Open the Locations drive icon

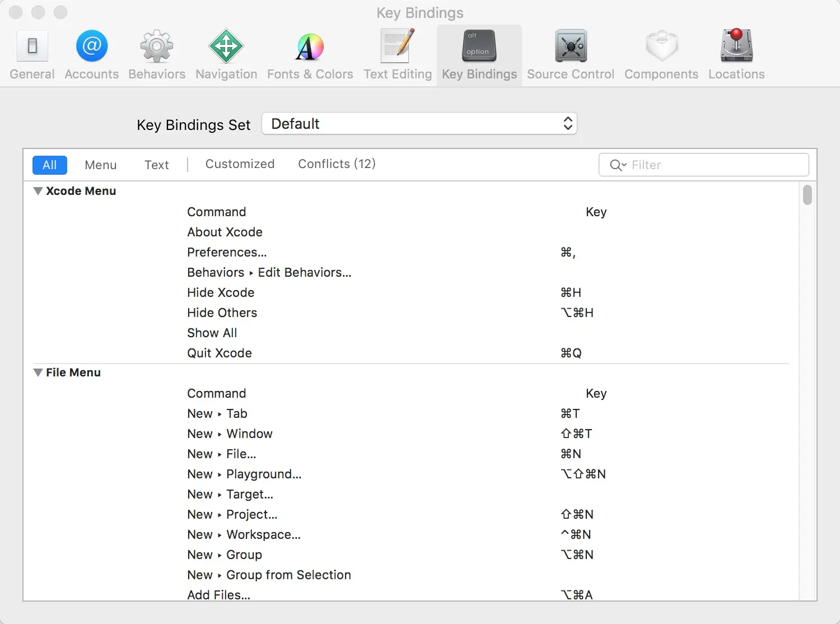[736, 45]
